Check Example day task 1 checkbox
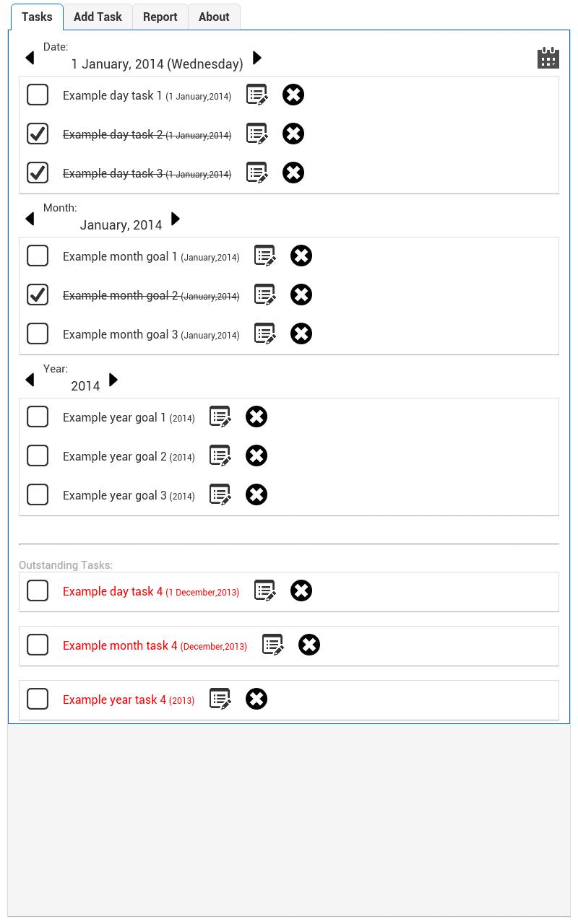Image resolution: width=578 pixels, height=924 pixels. [38, 95]
